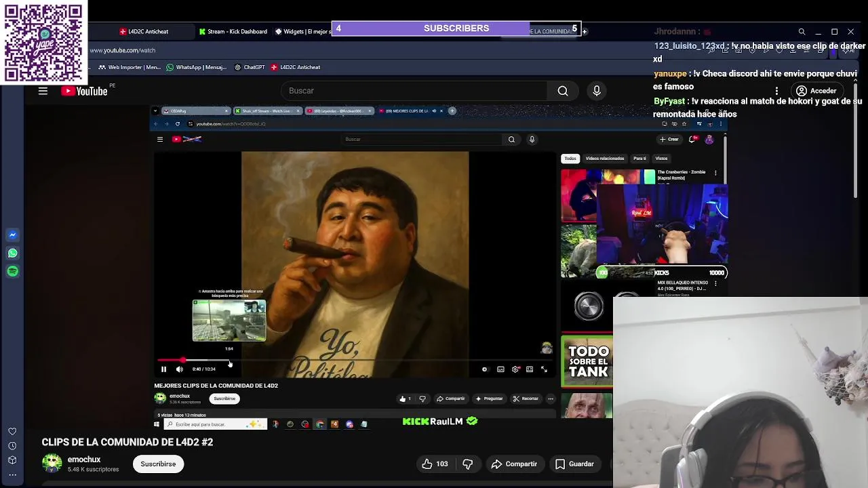Open WhatsApp from the browser sidebar
This screenshot has width=868, height=488.
coord(12,253)
